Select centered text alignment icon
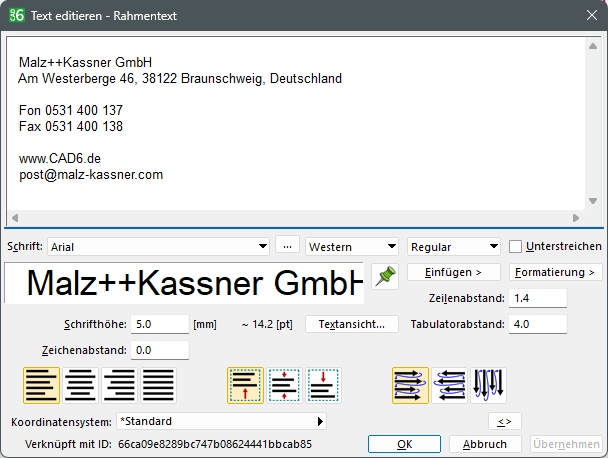The image size is (608, 458). coord(80,385)
